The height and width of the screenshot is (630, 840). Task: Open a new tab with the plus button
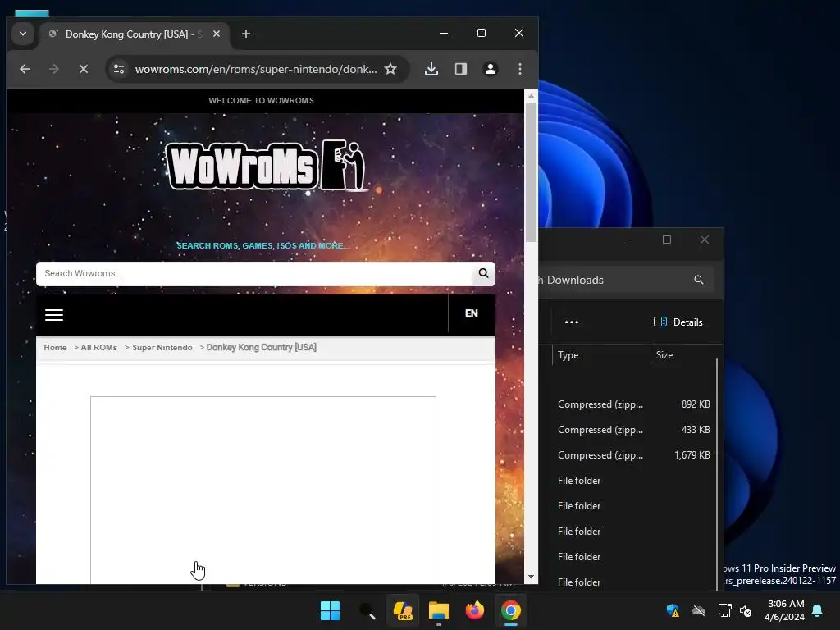click(246, 34)
